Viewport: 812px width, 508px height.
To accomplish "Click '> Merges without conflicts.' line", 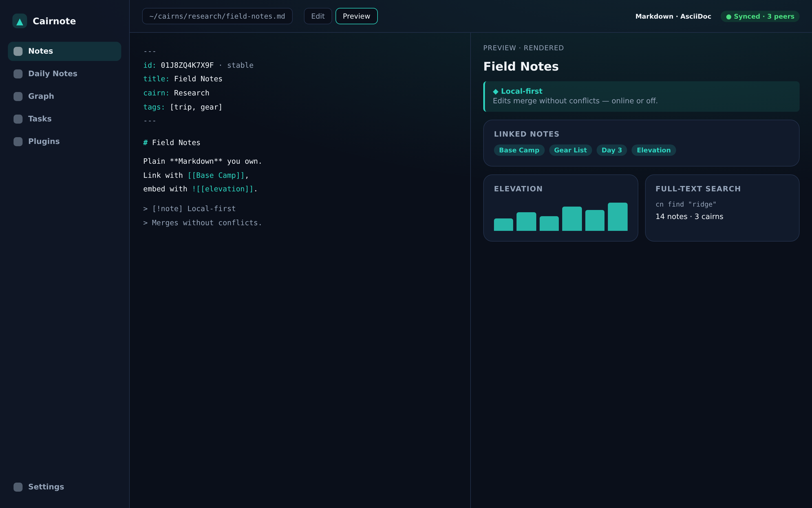I will (x=203, y=223).
